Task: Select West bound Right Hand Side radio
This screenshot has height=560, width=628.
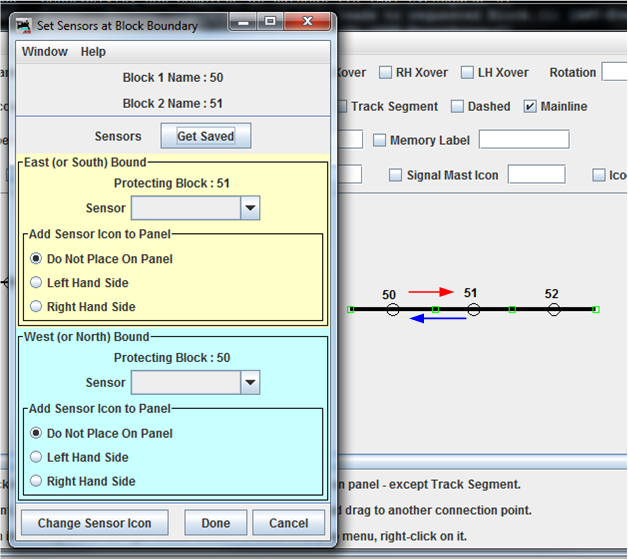Action: [37, 481]
